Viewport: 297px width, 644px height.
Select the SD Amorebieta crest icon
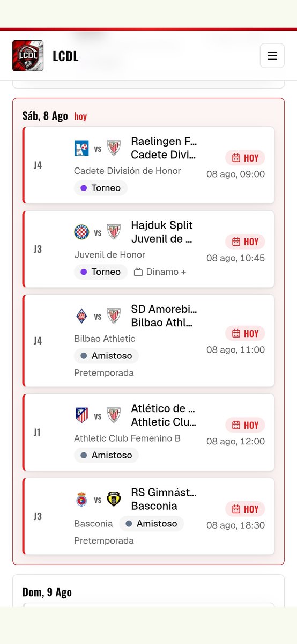click(x=81, y=316)
